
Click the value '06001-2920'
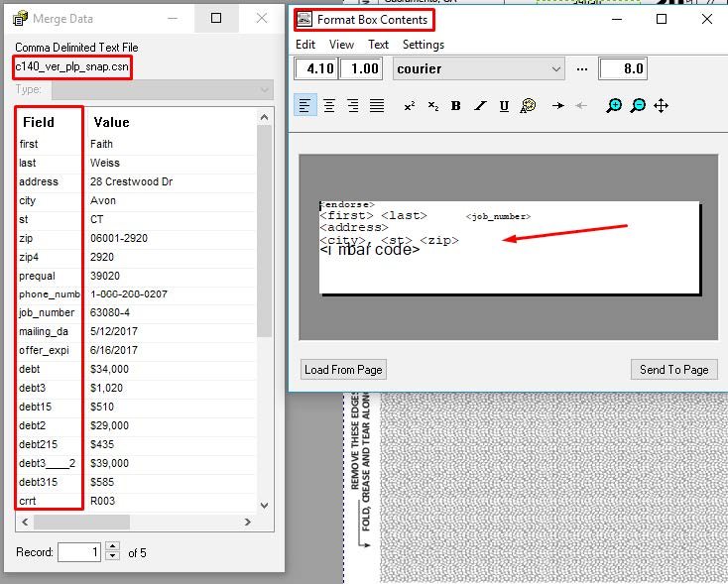tap(119, 238)
